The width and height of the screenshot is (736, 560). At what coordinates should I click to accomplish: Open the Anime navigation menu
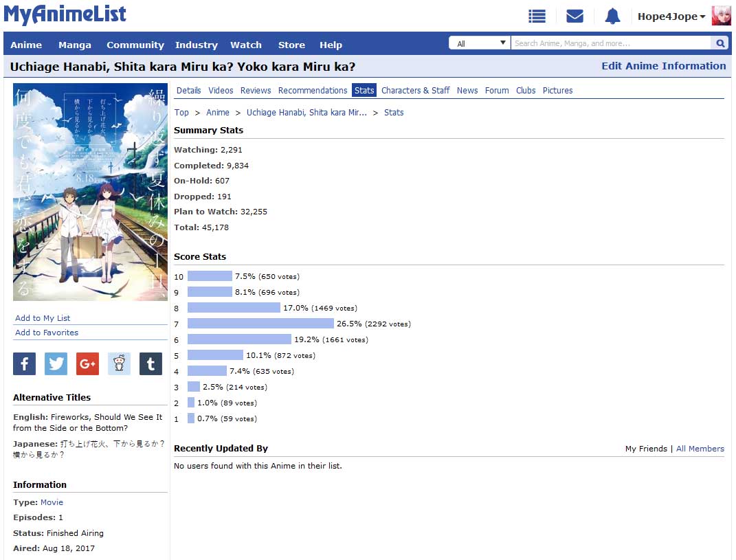(x=26, y=45)
